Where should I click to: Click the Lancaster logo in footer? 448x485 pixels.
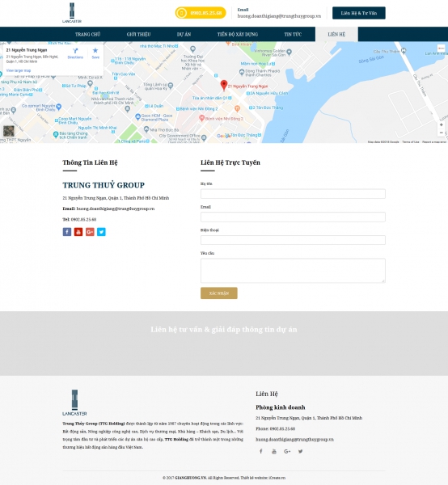[x=74, y=403]
